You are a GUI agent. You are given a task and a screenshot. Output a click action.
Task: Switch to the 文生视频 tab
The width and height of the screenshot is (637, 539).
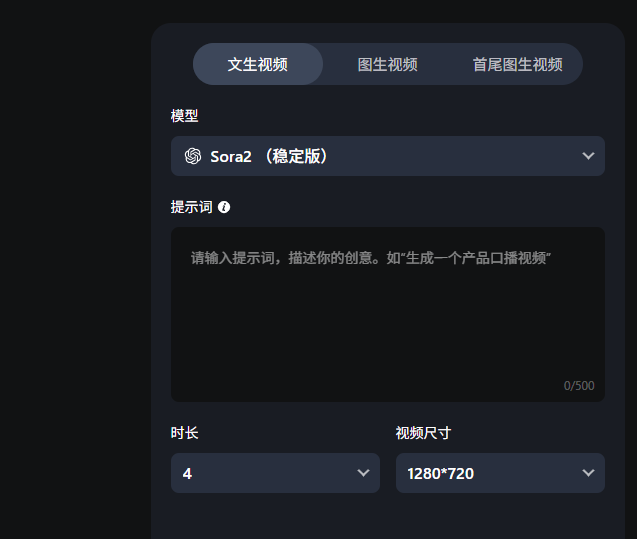tap(258, 64)
